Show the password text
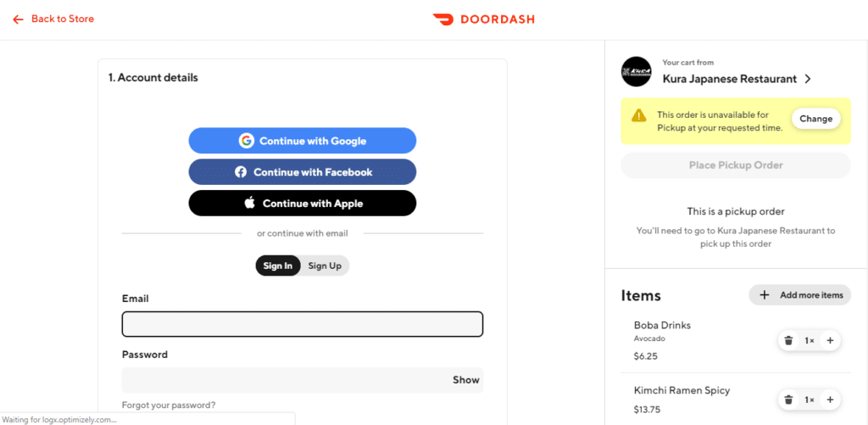Viewport: 868px width, 425px height. 466,380
